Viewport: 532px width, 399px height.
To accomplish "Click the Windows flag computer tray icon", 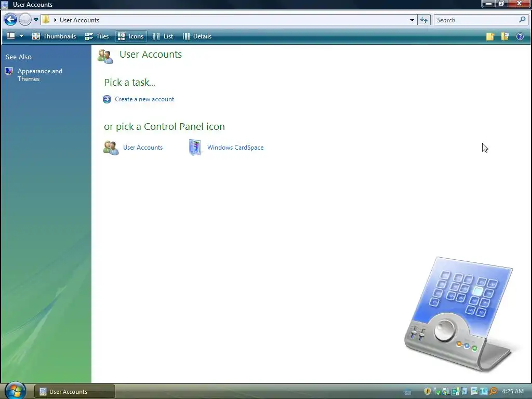I will [445, 392].
